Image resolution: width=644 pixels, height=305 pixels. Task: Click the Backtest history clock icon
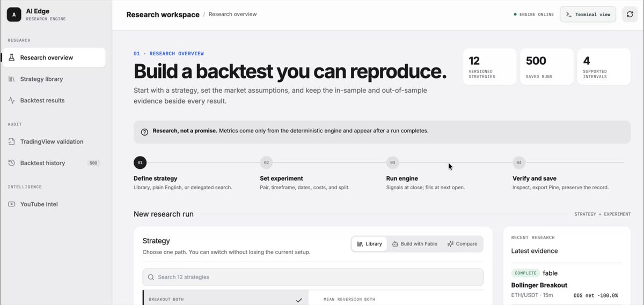pos(11,163)
